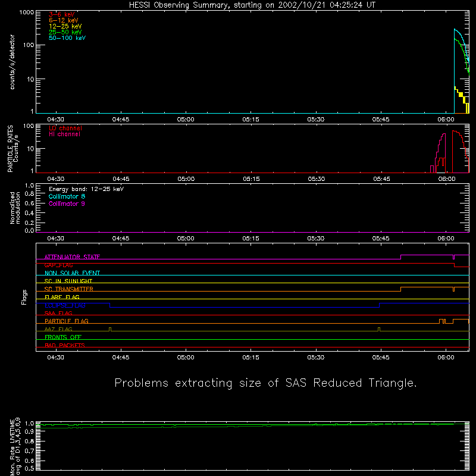Image resolution: width=476 pixels, height=476 pixels.
Task: Select the dim AAZ_FLAG label
Action: click(x=58, y=329)
